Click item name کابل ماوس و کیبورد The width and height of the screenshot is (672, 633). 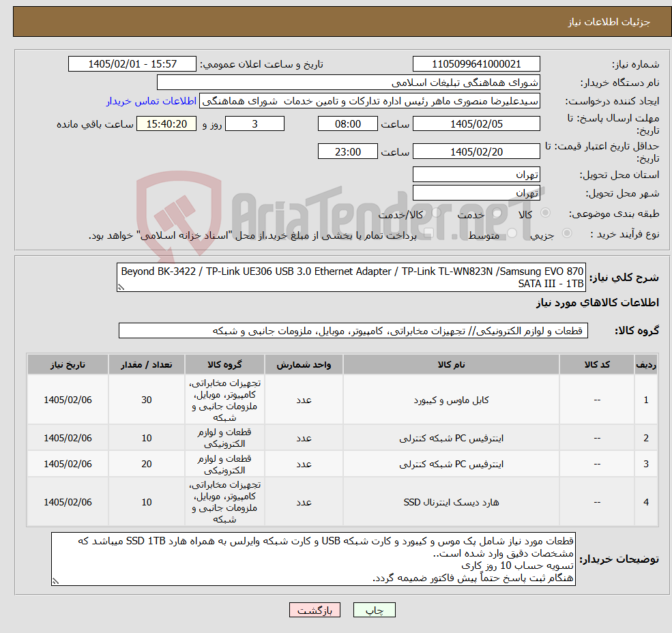451,400
